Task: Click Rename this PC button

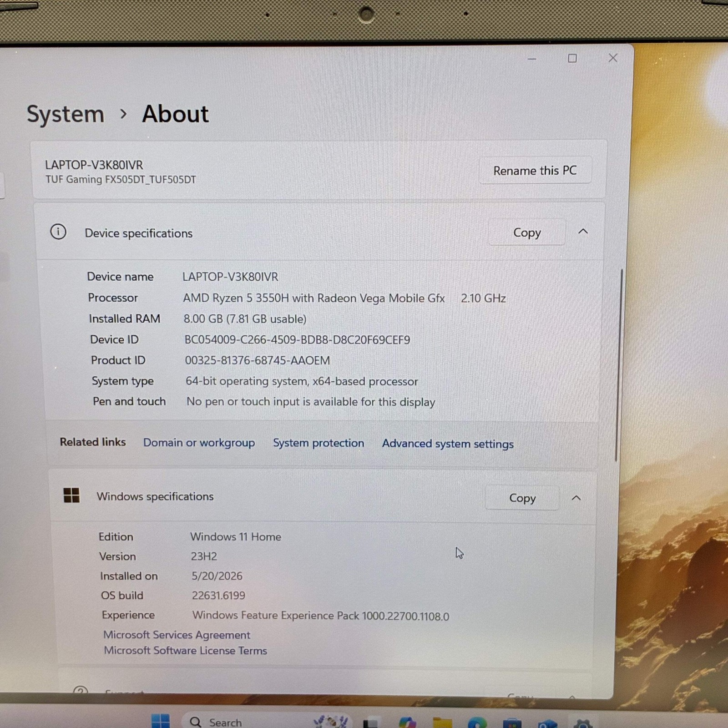Action: pos(535,171)
